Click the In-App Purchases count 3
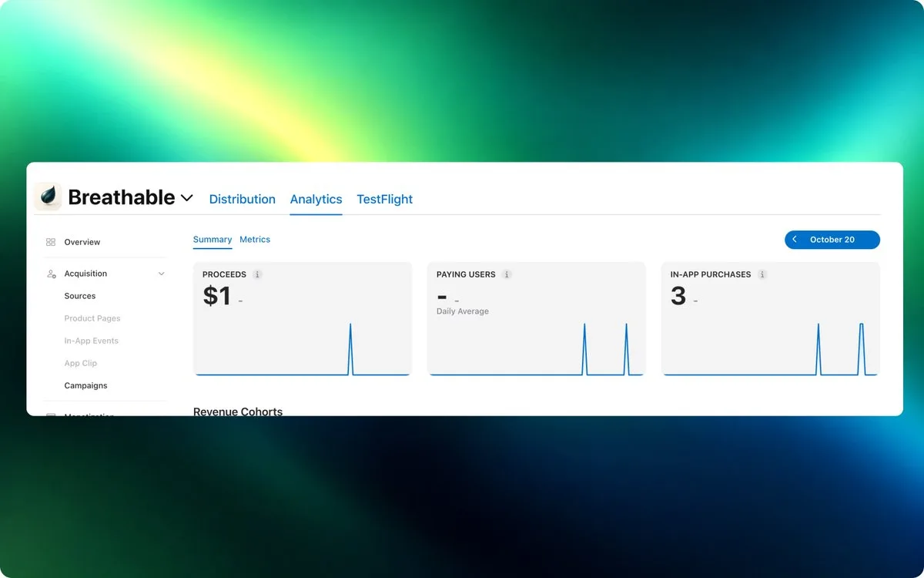This screenshot has width=924, height=578. (x=678, y=296)
